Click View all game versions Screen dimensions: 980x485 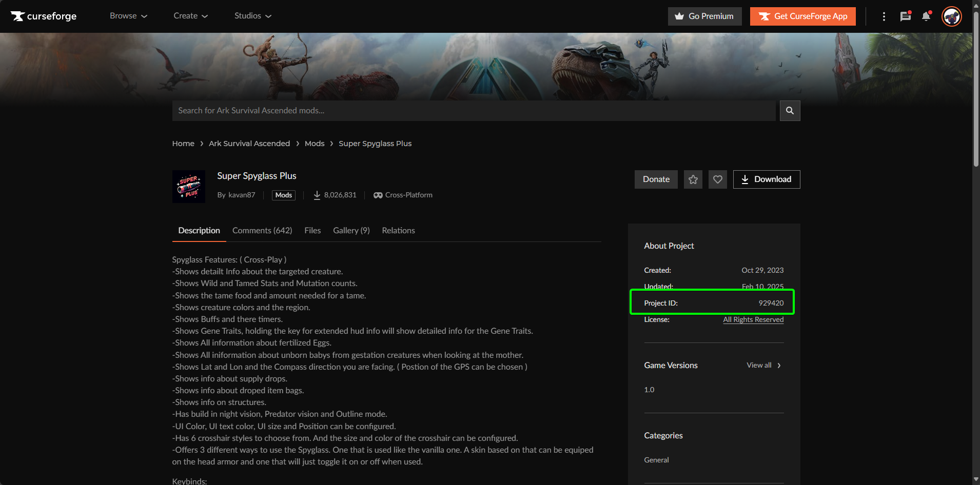click(x=764, y=366)
